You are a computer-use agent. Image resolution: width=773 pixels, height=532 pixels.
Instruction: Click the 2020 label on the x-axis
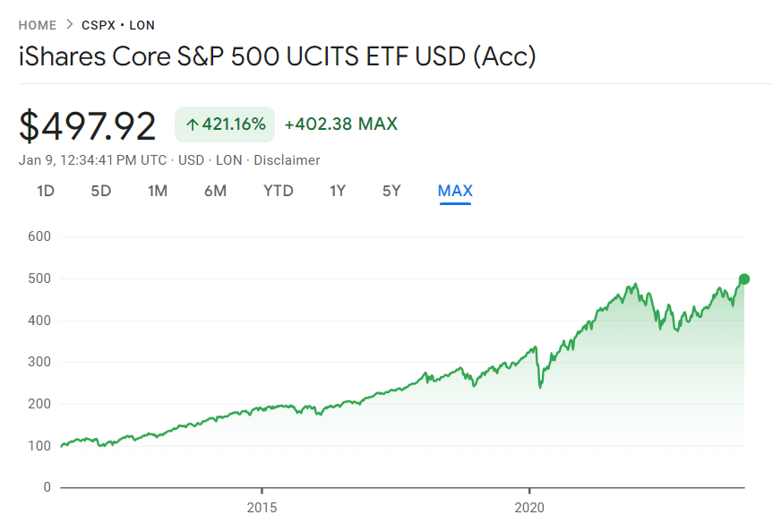pos(529,507)
